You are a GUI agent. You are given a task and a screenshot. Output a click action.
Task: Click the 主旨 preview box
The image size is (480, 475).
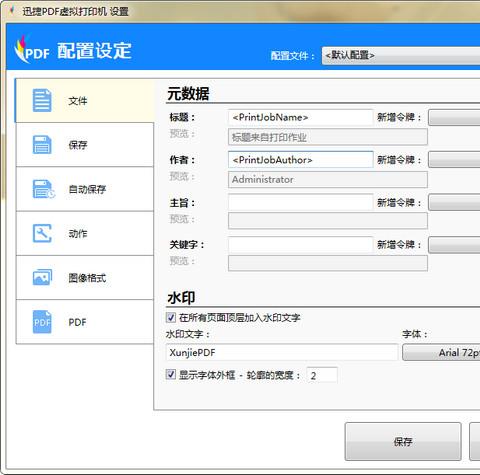328,220
